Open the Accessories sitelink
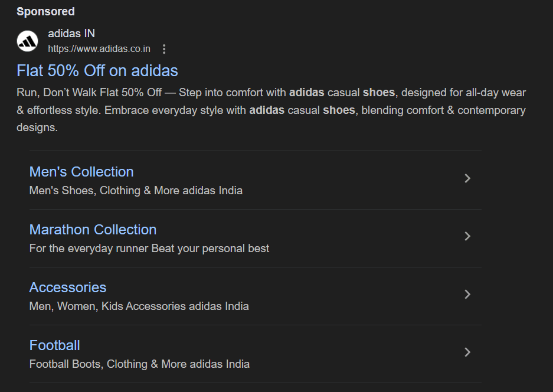The width and height of the screenshot is (553, 392). pyautogui.click(x=68, y=288)
